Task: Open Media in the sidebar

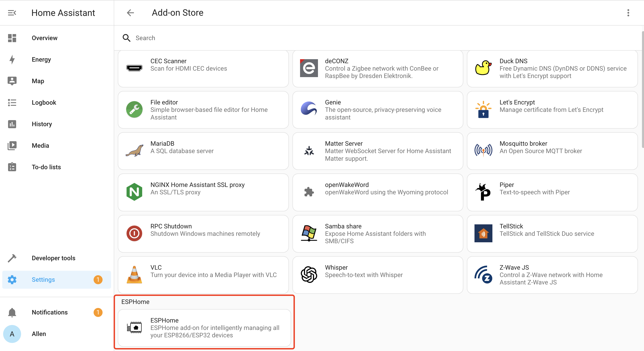Action: tap(40, 146)
